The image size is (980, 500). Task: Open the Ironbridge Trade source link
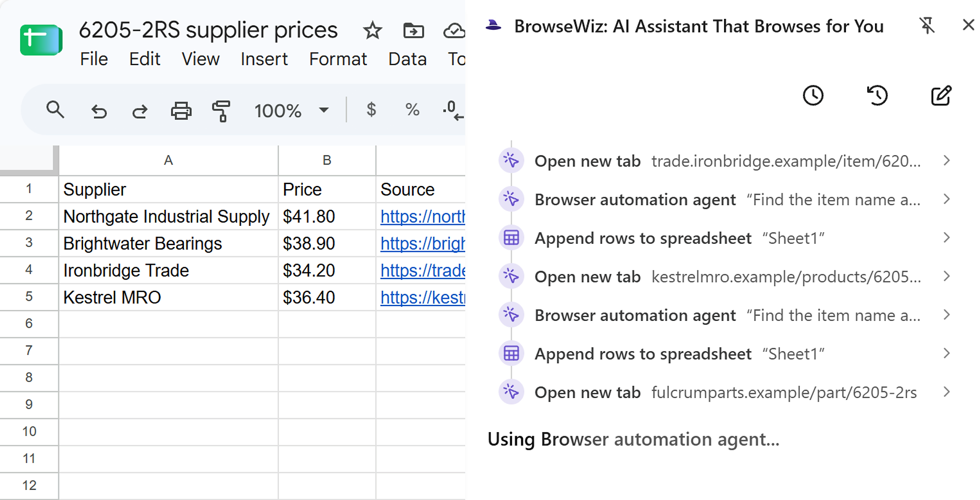tap(423, 270)
